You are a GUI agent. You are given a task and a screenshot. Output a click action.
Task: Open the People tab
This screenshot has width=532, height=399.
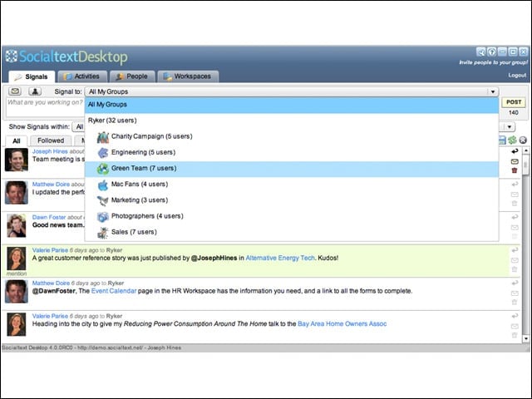132,76
